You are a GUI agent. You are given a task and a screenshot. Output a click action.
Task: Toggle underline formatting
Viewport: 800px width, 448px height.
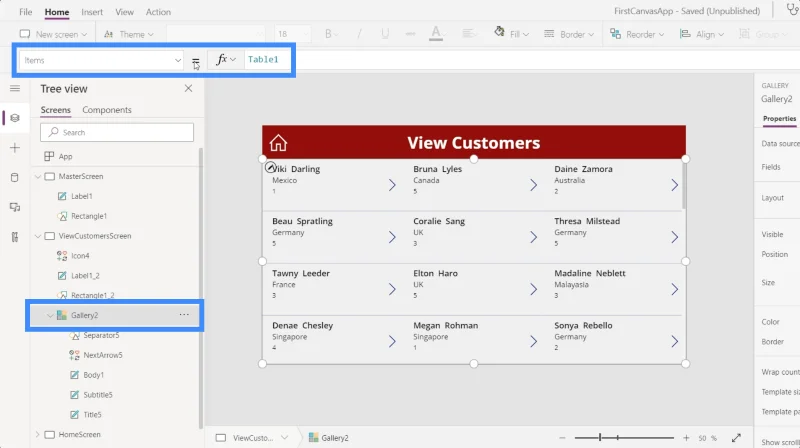pos(385,34)
